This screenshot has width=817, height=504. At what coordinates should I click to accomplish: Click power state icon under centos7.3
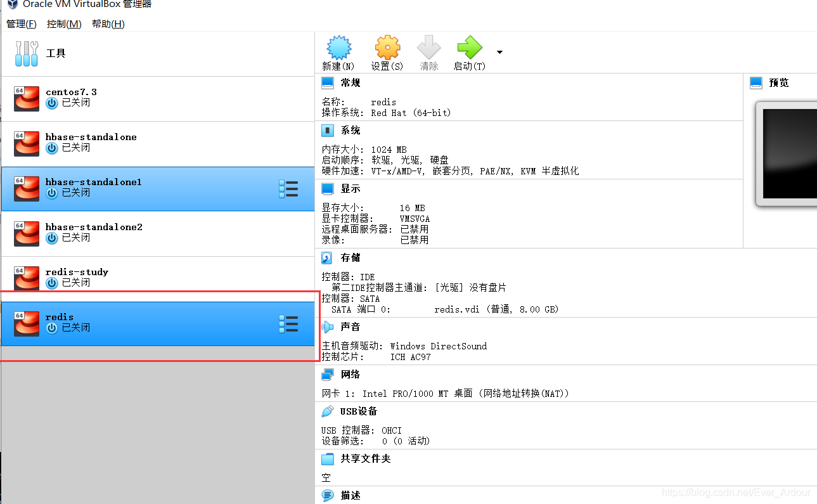[x=52, y=103]
